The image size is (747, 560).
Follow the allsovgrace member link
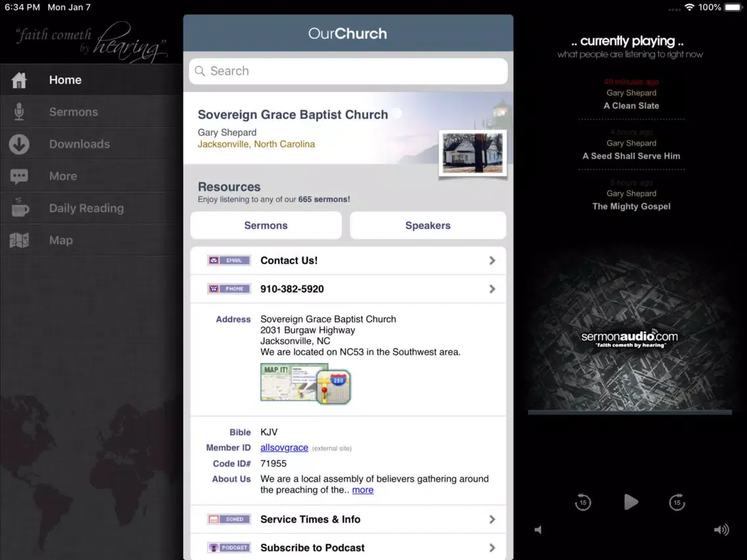pyautogui.click(x=284, y=448)
